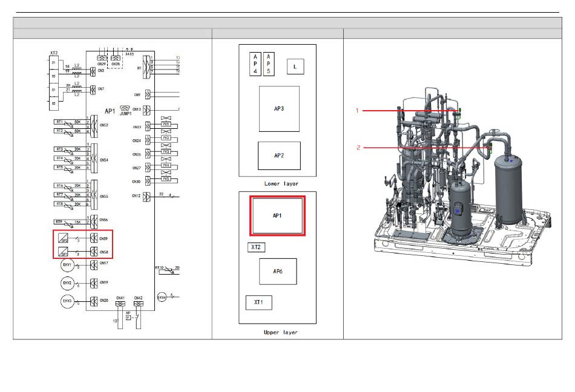Image resolution: width=575 pixels, height=392 pixels.
Task: Click the CN7 connector symbol
Action: [93, 90]
